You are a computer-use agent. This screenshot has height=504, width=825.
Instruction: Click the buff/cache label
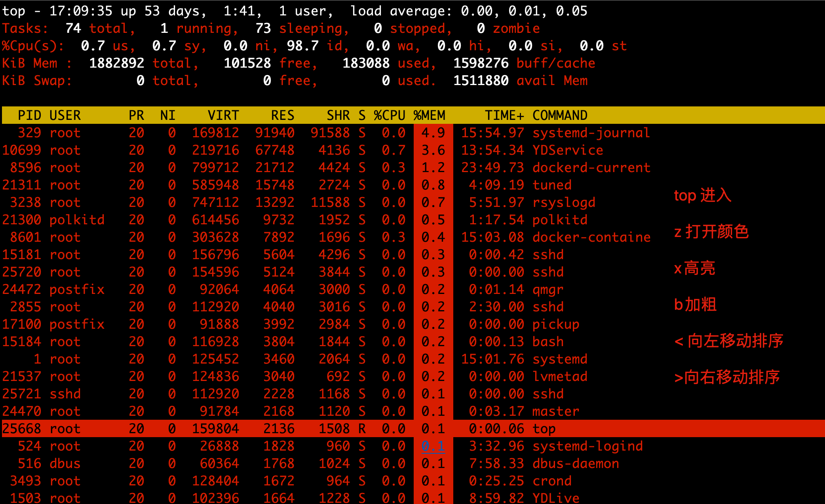point(556,63)
